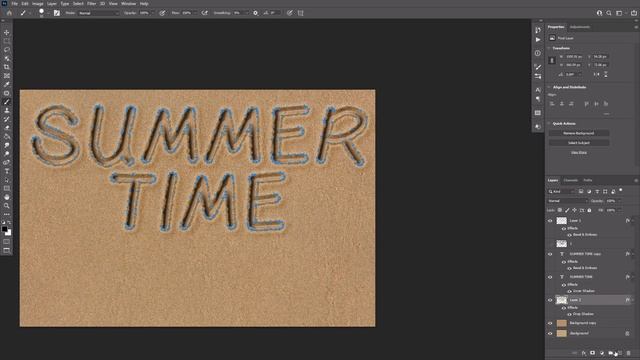The height and width of the screenshot is (360, 640).
Task: Select the Hand tool
Action: click(7, 197)
